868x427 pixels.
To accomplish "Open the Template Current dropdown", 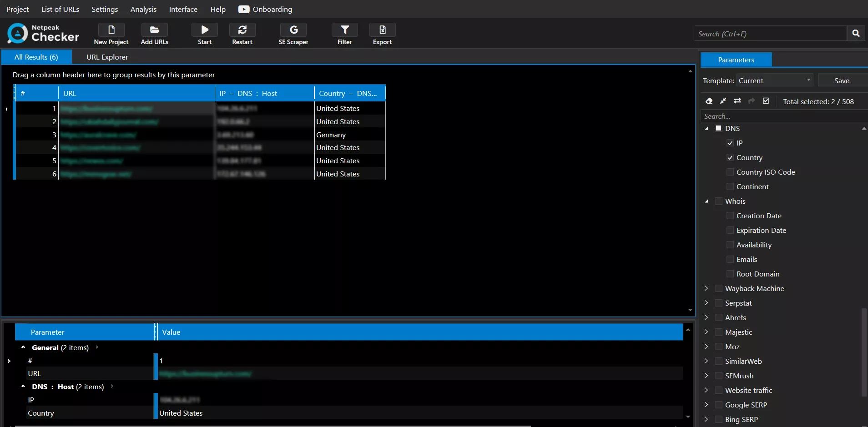I will (x=775, y=80).
